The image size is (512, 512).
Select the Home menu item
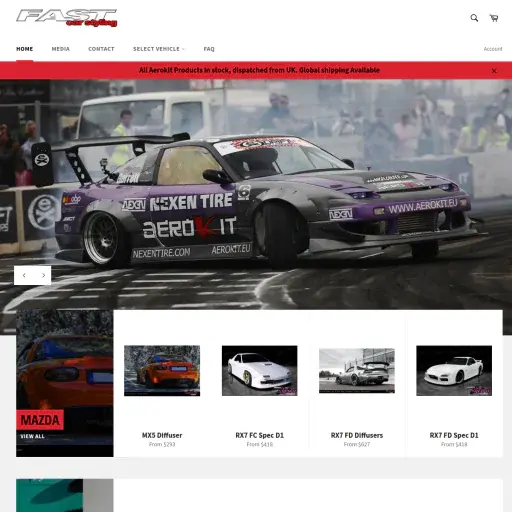pyautogui.click(x=25, y=49)
